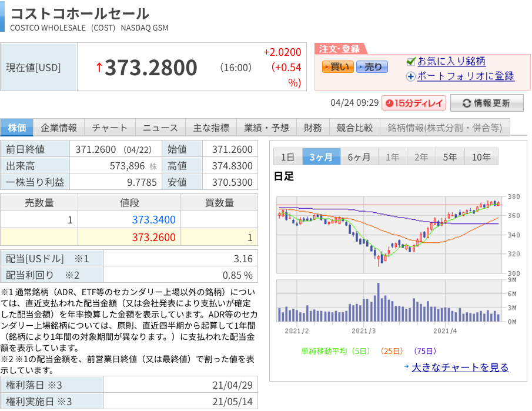Open the 競合比較 tab
Image resolution: width=532 pixels, height=411 pixels.
tap(354, 127)
